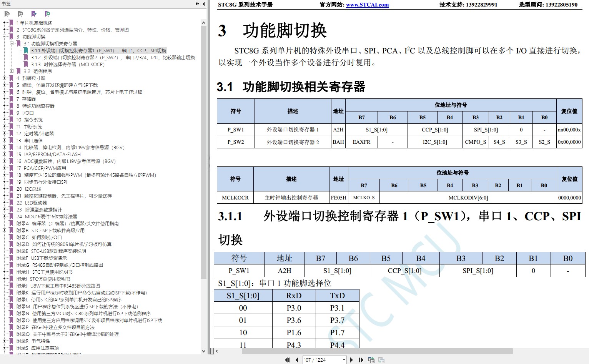
Task: Click the previous view icon in navigation bar
Action: pos(371,360)
